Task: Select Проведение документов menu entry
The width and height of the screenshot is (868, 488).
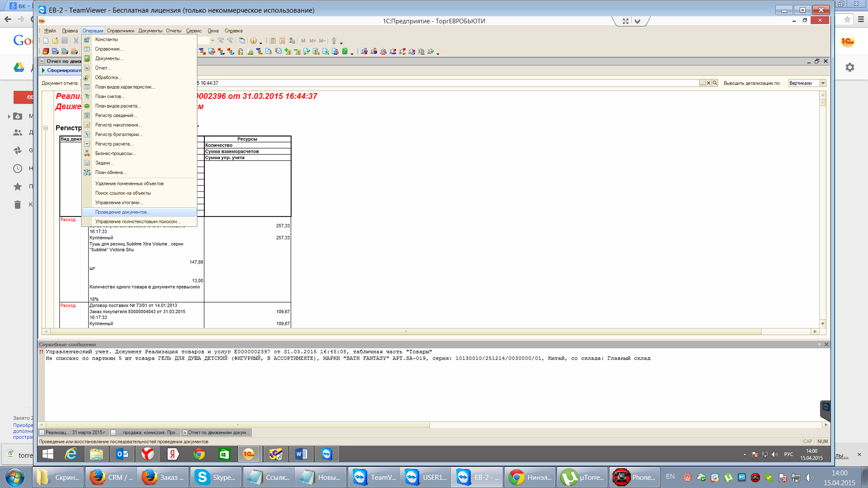Action: pos(123,212)
